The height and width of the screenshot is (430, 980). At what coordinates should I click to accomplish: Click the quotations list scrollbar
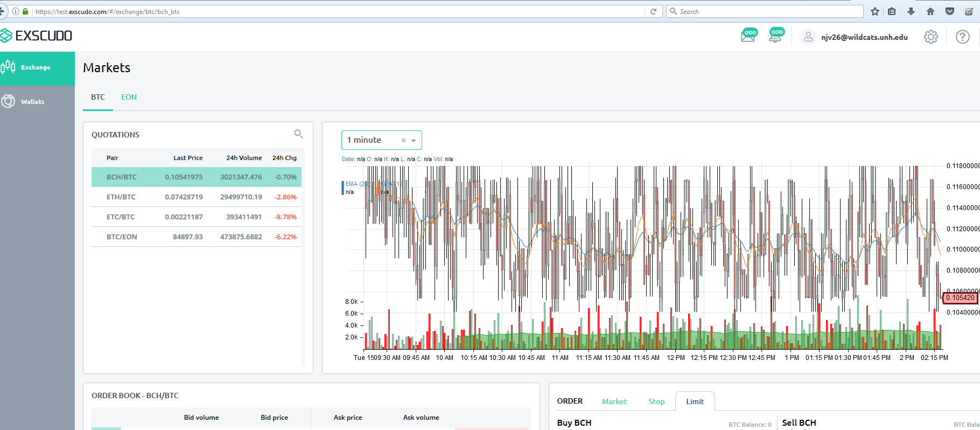point(303,258)
